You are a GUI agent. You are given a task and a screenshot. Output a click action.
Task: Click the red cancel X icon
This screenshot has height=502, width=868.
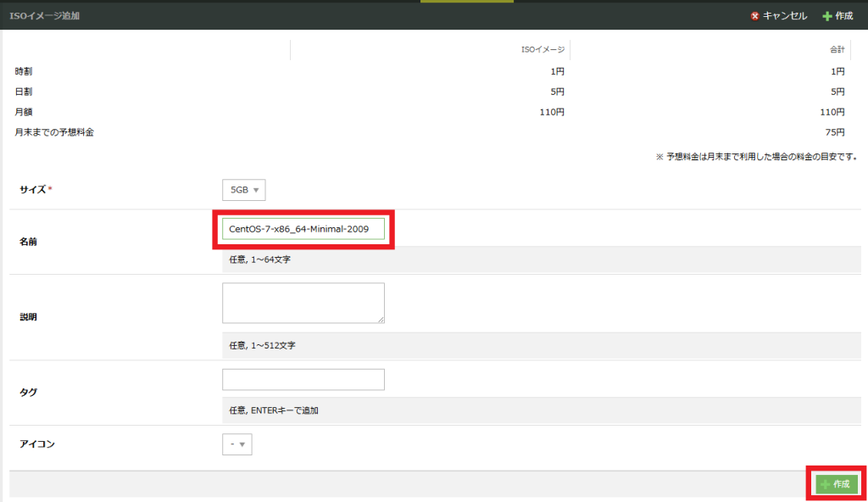point(754,16)
